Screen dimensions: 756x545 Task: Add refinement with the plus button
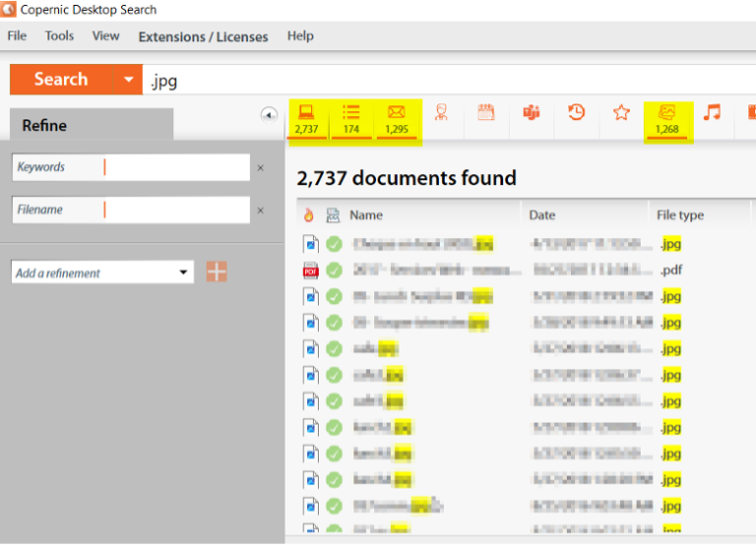point(217,272)
